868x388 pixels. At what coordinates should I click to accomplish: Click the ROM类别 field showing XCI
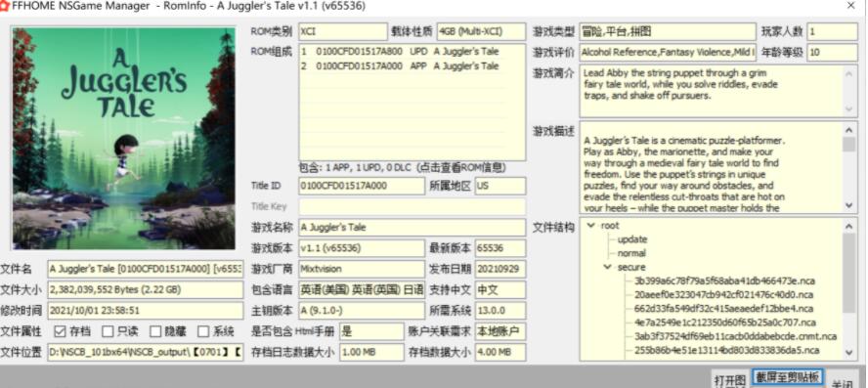coord(343,31)
